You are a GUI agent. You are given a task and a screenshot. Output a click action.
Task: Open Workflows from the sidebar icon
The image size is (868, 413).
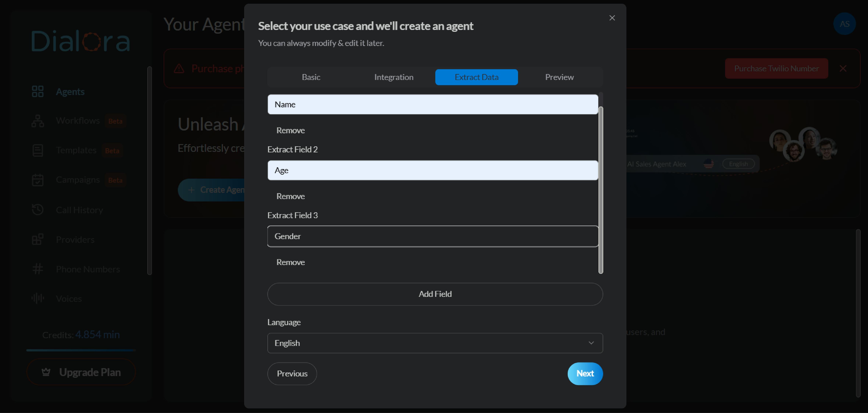[x=38, y=121]
